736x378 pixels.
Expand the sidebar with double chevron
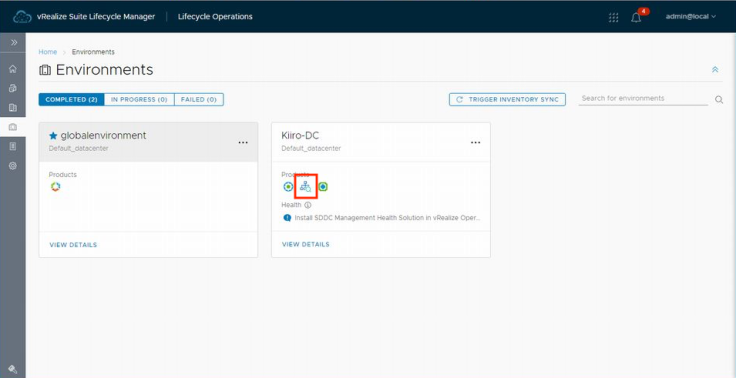[14, 42]
